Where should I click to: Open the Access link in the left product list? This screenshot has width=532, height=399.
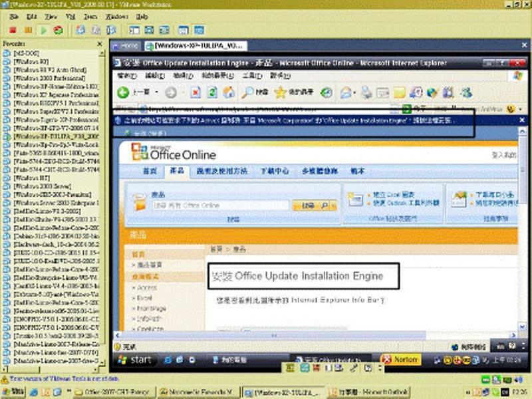(x=146, y=288)
